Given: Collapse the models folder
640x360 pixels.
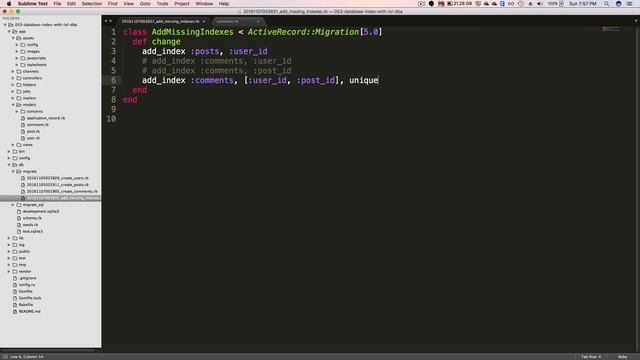Looking at the screenshot, I should point(13,104).
